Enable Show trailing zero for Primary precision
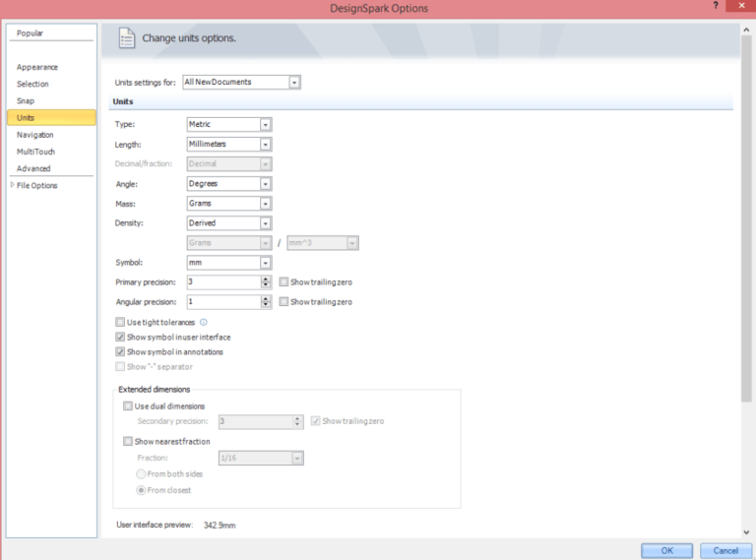This screenshot has height=560, width=756. [283, 281]
